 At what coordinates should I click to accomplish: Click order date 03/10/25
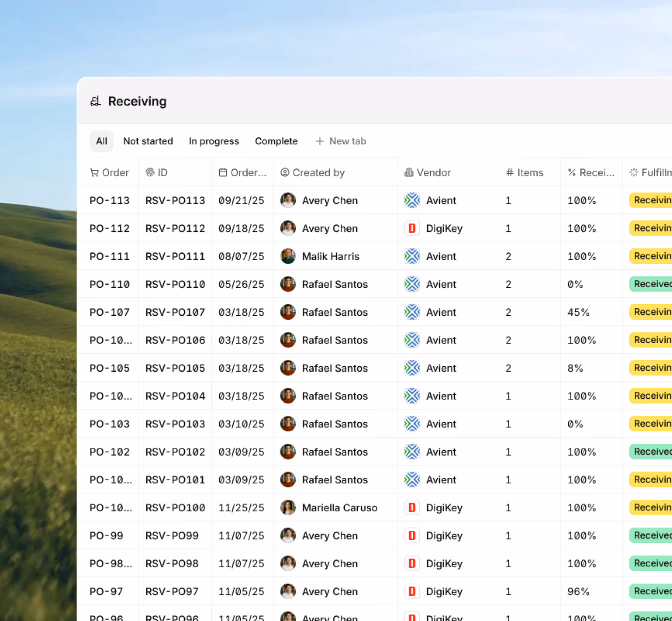point(241,424)
